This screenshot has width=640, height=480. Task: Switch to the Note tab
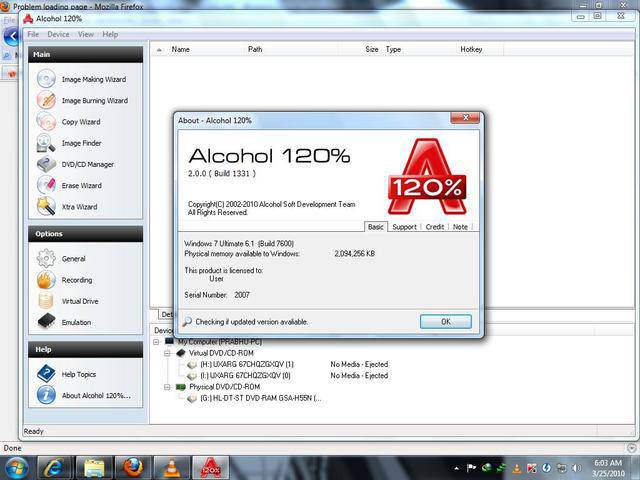460,227
